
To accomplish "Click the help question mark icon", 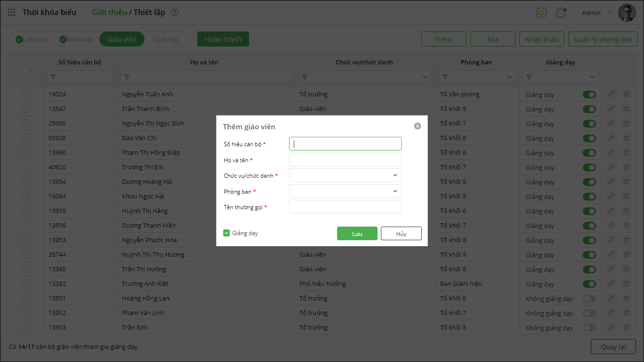I will 175,13.
